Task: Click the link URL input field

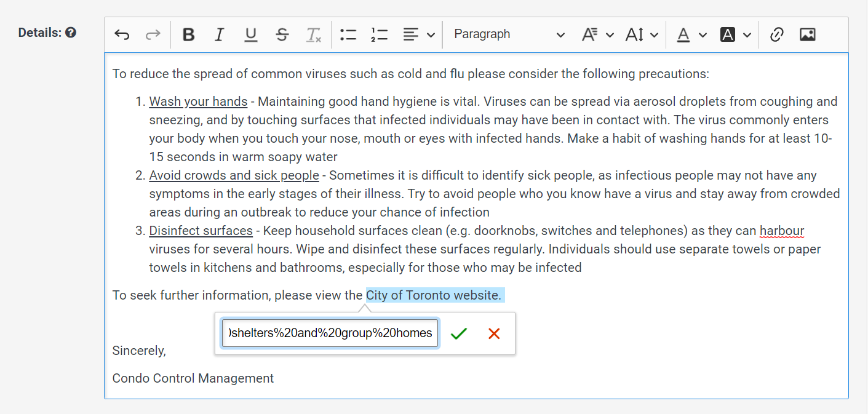Action: pos(330,333)
